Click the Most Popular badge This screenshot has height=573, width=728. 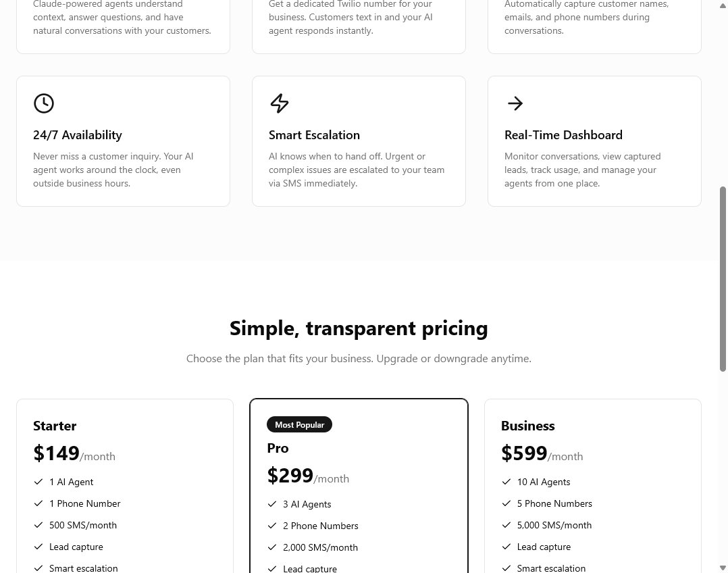(299, 424)
